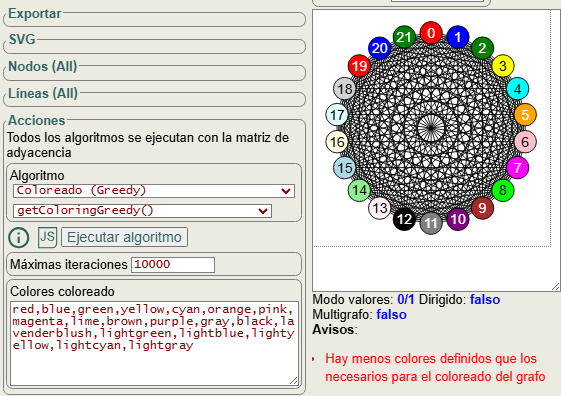Click the 0/1 Modo valores link
561x396 pixels.
406,299
